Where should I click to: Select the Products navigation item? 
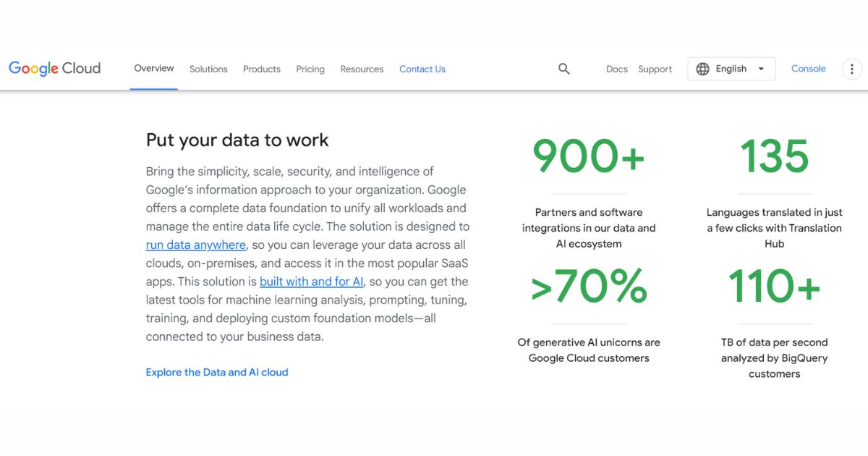[261, 69]
